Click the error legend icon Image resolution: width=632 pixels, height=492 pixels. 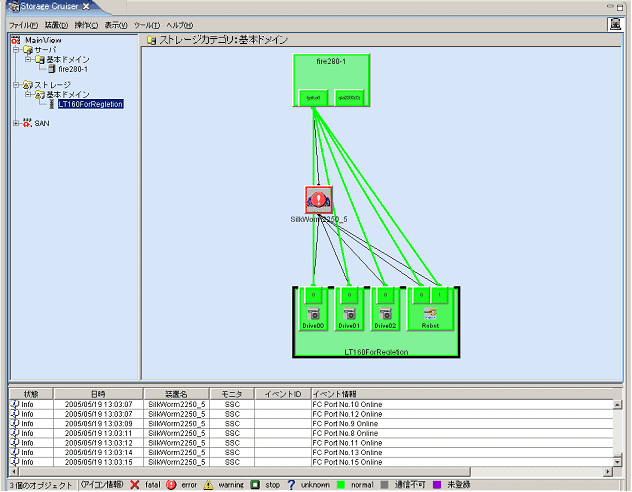171,485
